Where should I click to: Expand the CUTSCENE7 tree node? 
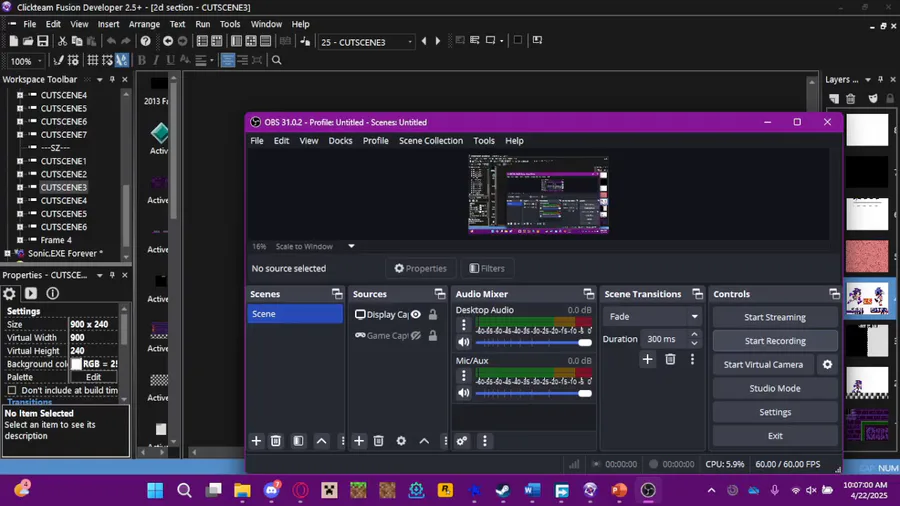click(20, 135)
